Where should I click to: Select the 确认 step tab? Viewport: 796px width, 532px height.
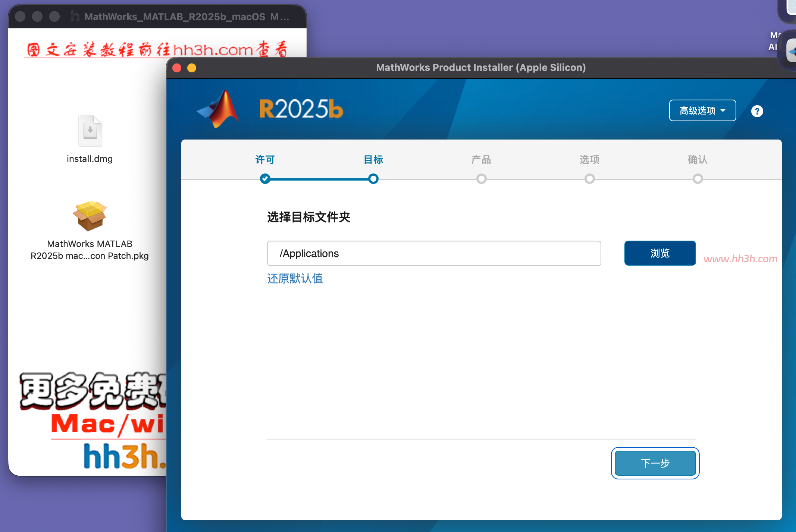click(698, 160)
